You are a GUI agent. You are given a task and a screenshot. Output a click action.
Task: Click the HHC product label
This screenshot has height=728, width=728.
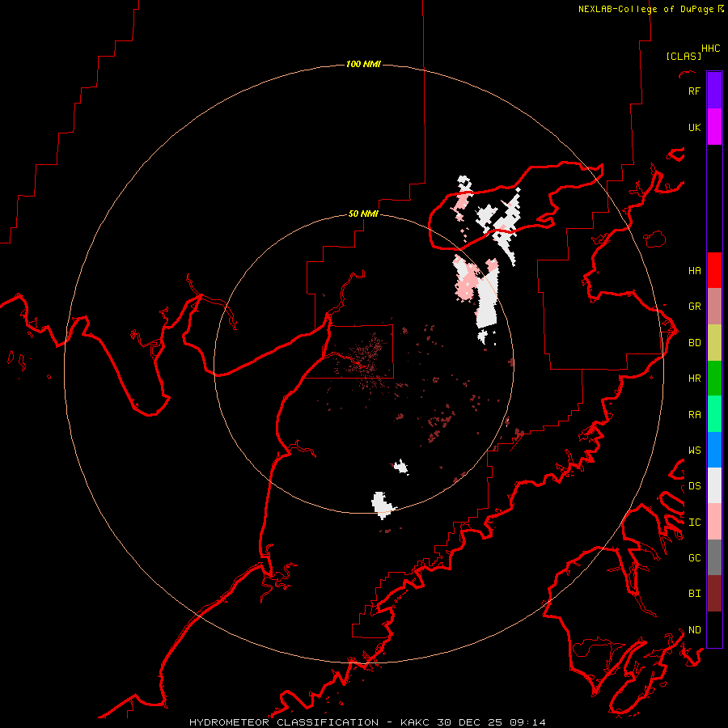[710, 49]
